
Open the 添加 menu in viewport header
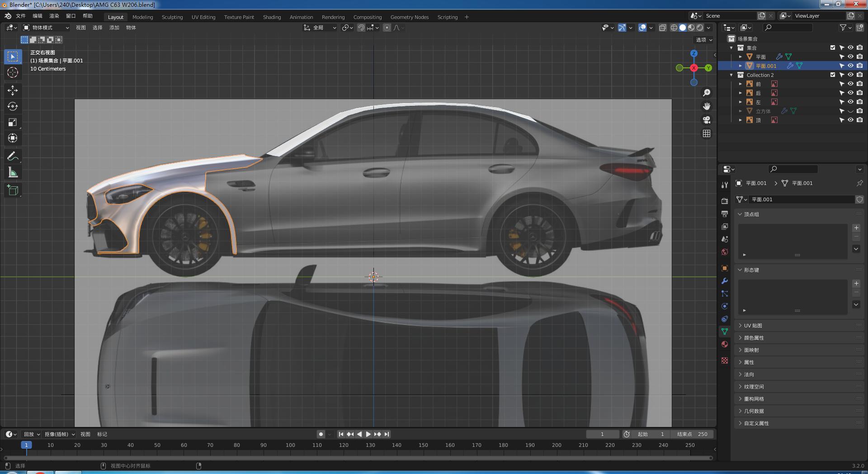click(x=114, y=28)
